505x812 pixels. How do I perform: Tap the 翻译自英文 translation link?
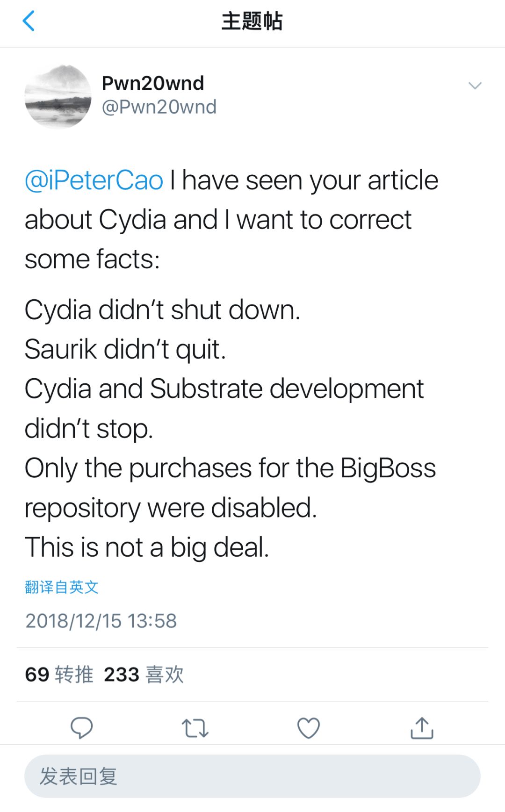click(x=62, y=587)
